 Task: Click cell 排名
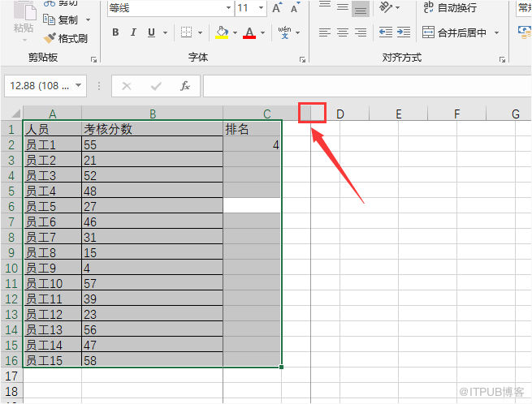coord(253,129)
